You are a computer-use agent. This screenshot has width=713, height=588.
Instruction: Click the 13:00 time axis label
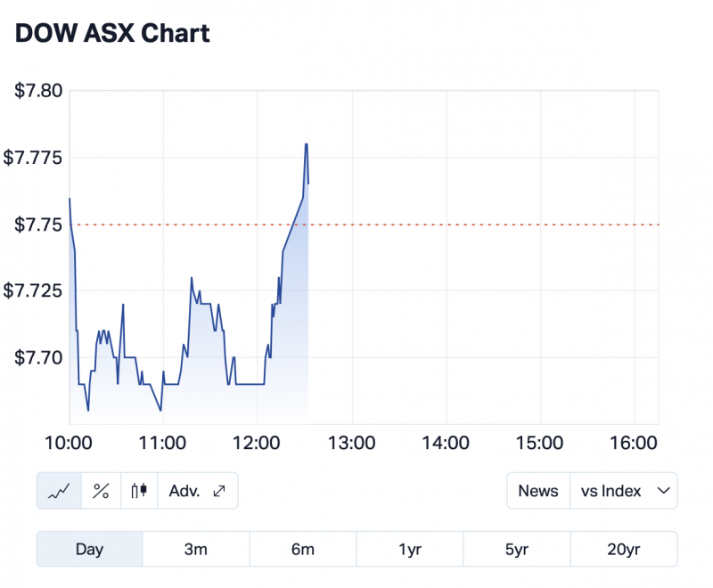click(352, 443)
